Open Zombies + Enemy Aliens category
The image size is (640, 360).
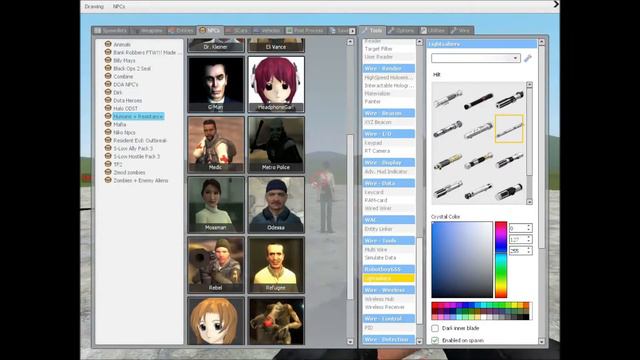[140, 180]
